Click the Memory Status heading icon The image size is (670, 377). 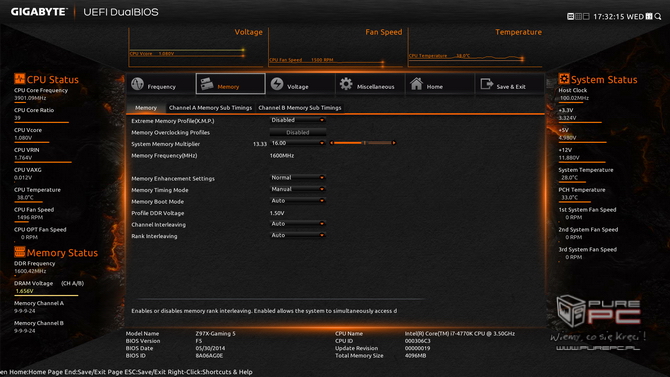tap(19, 252)
